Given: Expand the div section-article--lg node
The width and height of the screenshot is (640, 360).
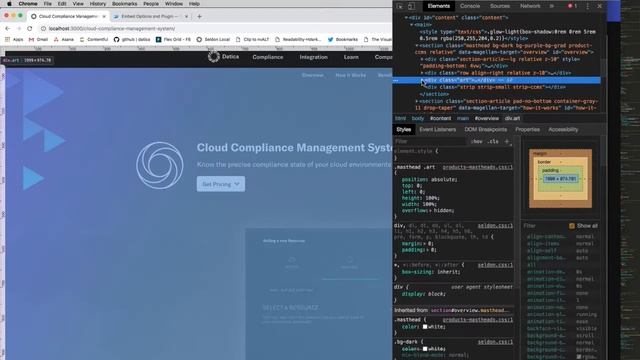Looking at the screenshot, I should tap(422, 59).
